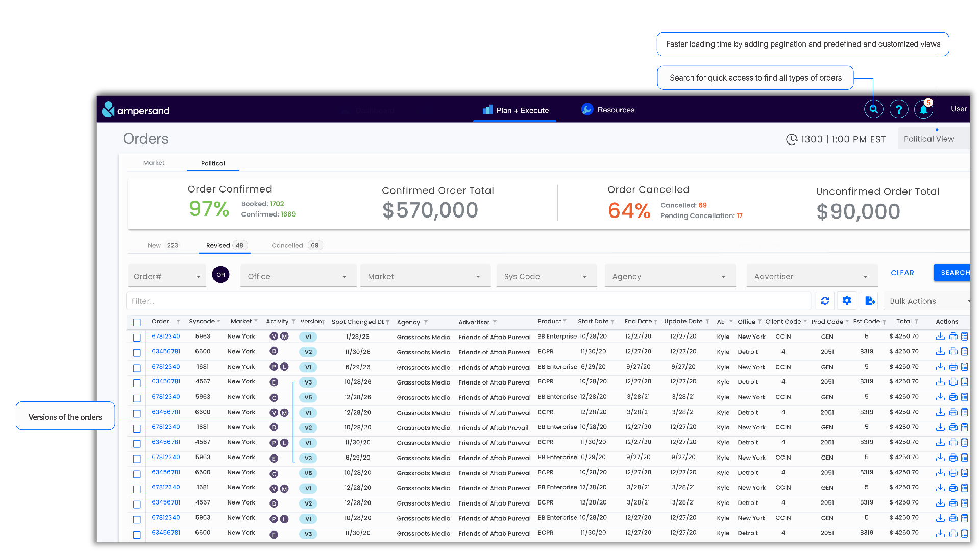
Task: Open order link 63456781 in second row
Action: click(x=166, y=351)
